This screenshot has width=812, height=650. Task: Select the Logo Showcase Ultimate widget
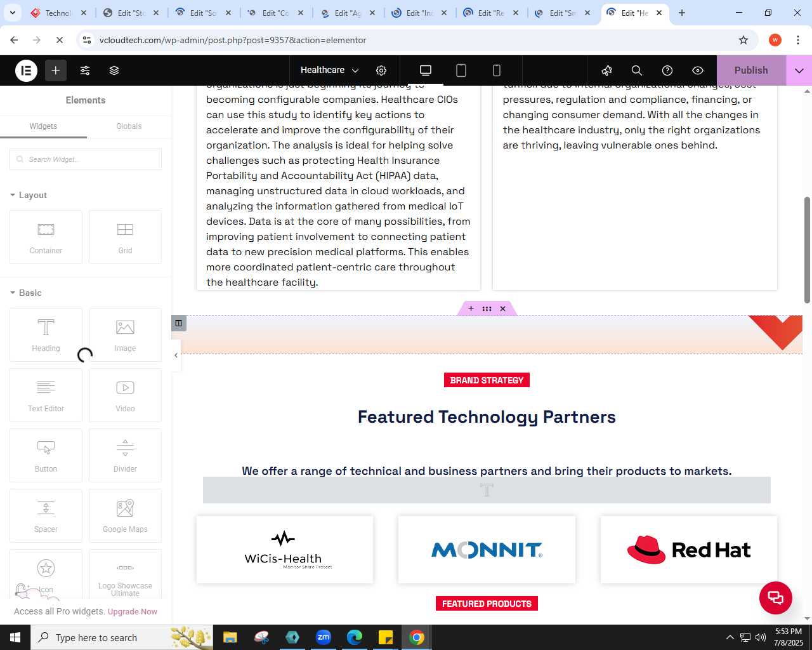125,574
